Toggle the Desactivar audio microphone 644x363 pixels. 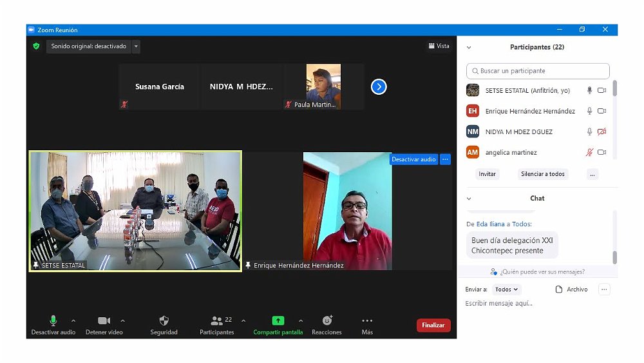click(x=53, y=321)
